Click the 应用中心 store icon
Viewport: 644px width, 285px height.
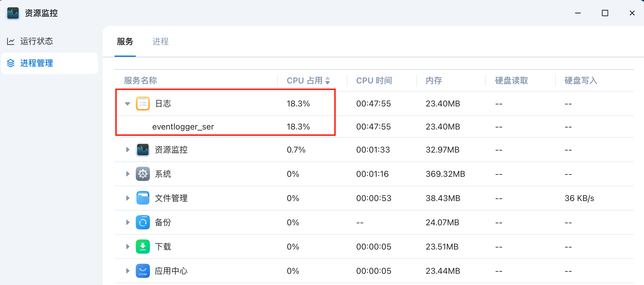point(143,271)
